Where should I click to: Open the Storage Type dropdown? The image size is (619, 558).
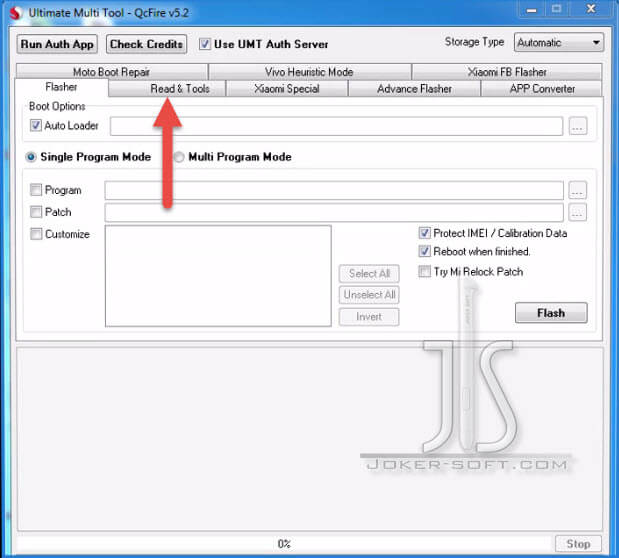pyautogui.click(x=559, y=42)
